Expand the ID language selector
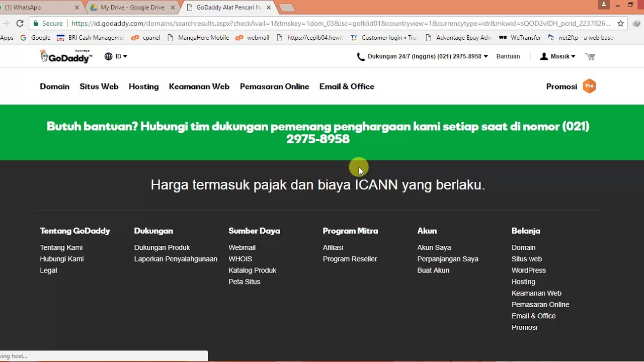 coord(116,56)
